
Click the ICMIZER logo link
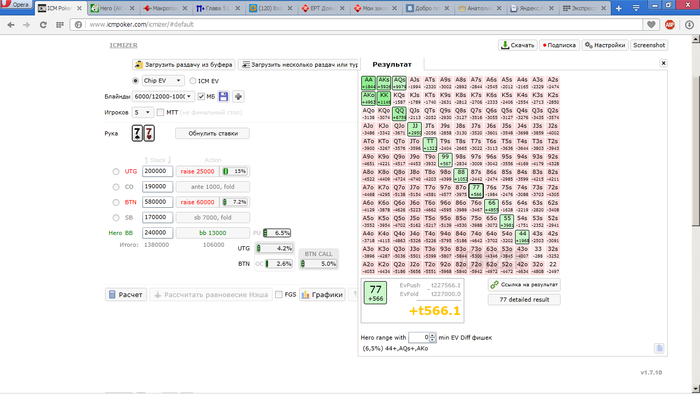tap(124, 45)
